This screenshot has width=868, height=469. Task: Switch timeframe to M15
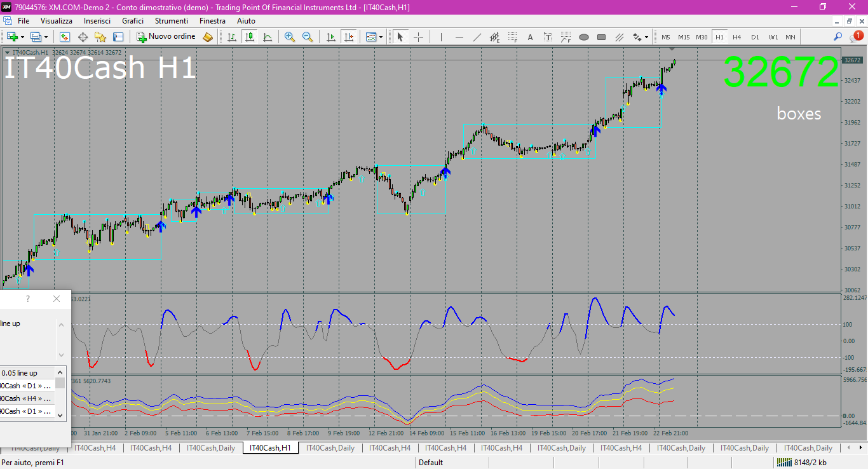coord(684,37)
